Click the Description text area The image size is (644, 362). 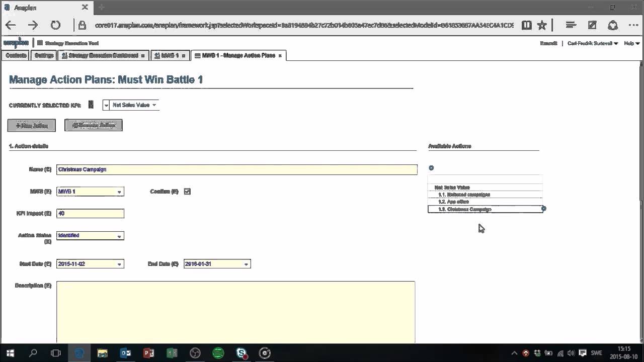[x=235, y=312]
